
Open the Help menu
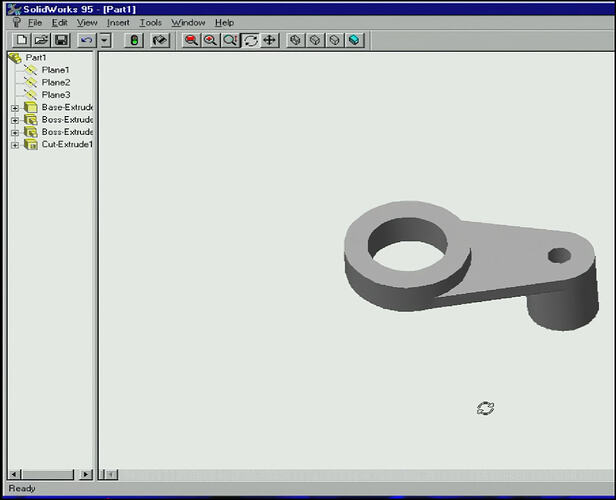pyautogui.click(x=224, y=23)
